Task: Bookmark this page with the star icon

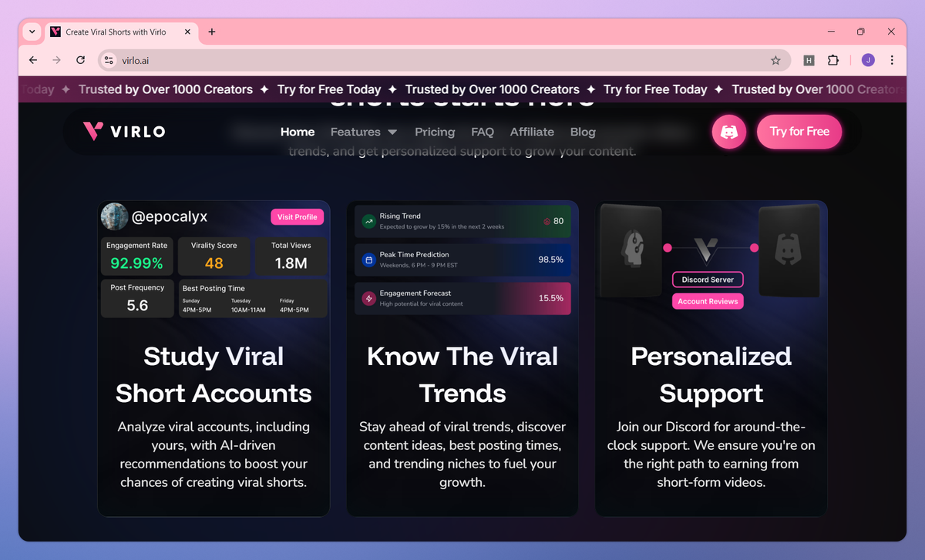Action: 775,60
